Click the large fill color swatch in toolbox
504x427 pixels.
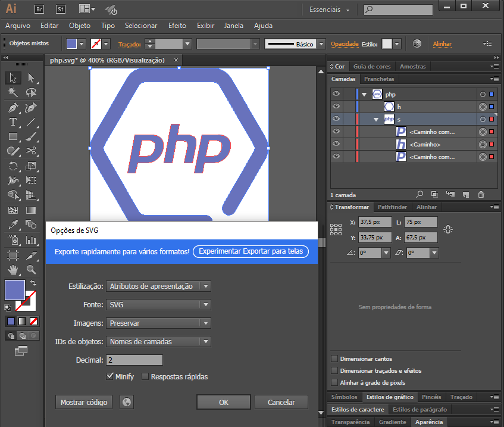(14, 290)
